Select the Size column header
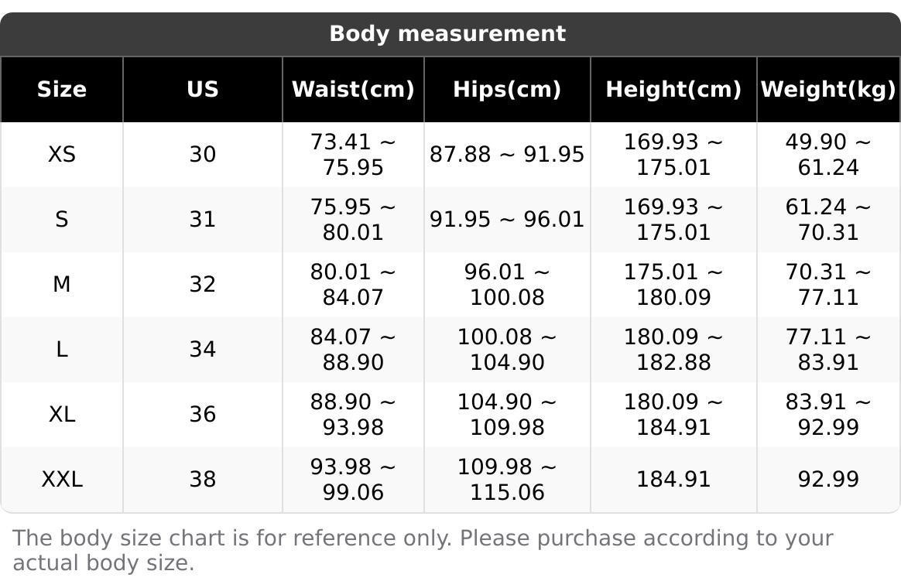901x588 pixels. (61, 90)
